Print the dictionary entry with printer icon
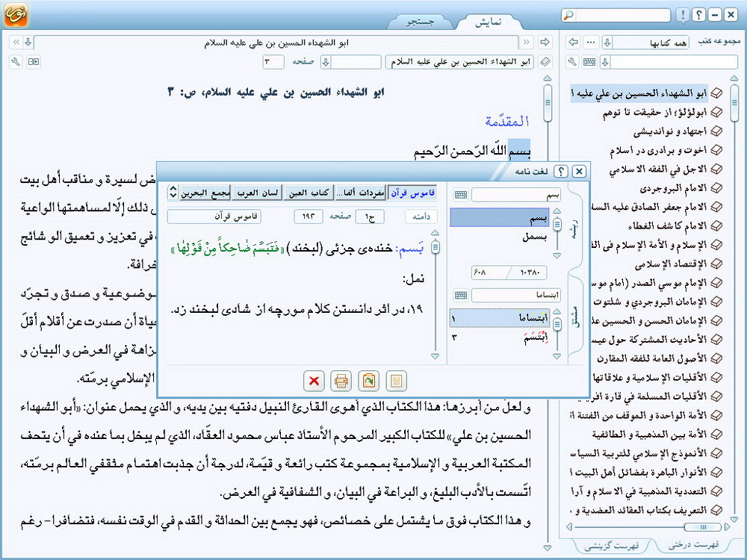747x560 pixels. pos(341,381)
